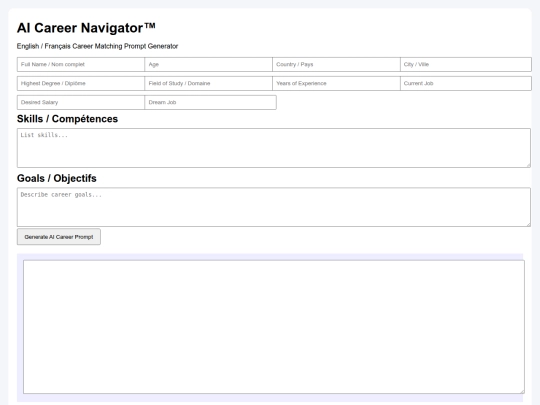Select the Dream Job input field
Screen dimensions: 540x405
click(210, 102)
